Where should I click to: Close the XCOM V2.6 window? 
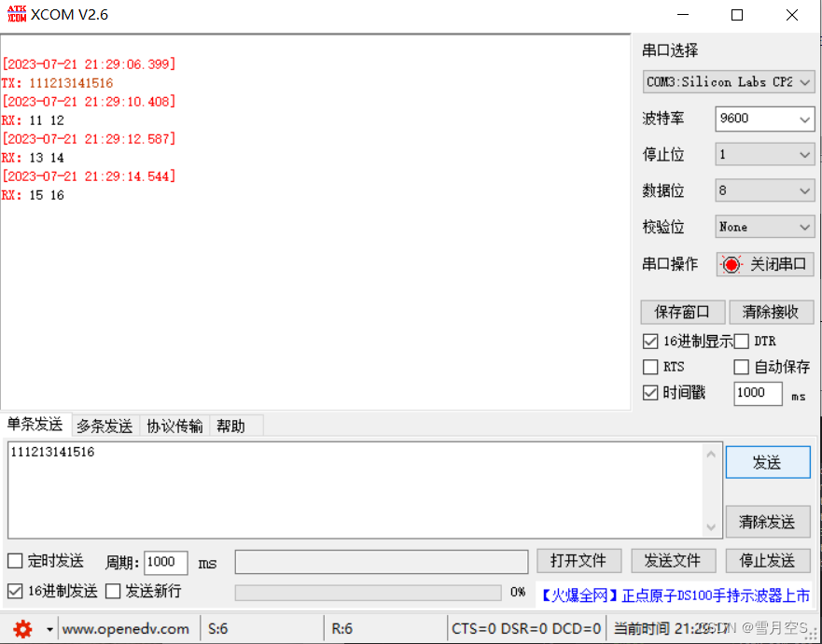point(792,15)
